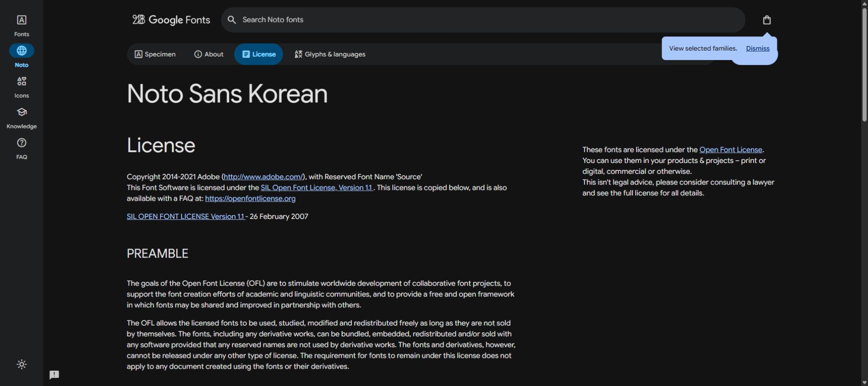Open the Glyphs & languages tab
868x386 pixels.
tap(330, 54)
